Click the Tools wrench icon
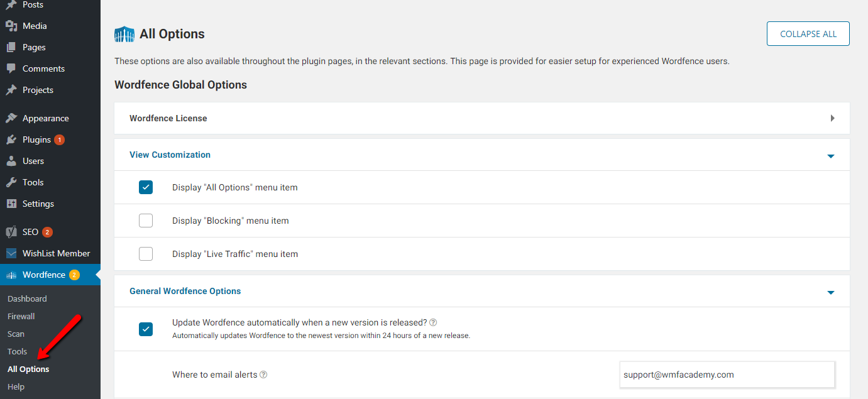The width and height of the screenshot is (868, 399). (11, 182)
